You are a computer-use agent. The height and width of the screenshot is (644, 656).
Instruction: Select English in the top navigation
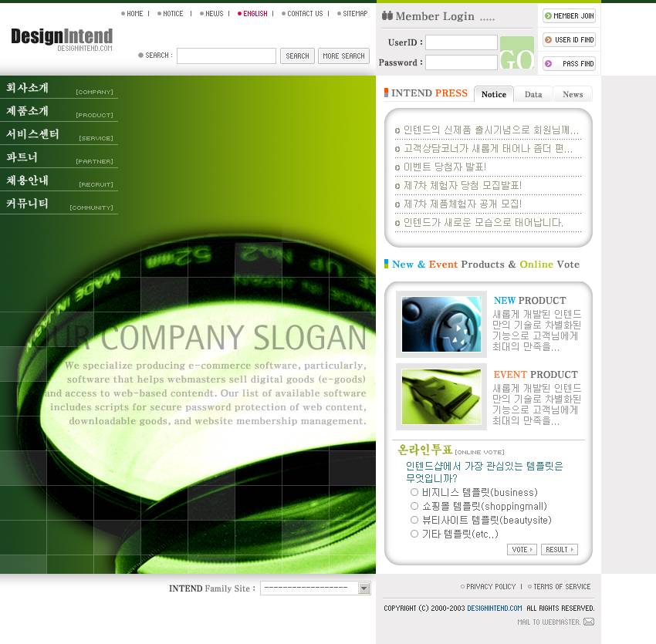click(254, 14)
